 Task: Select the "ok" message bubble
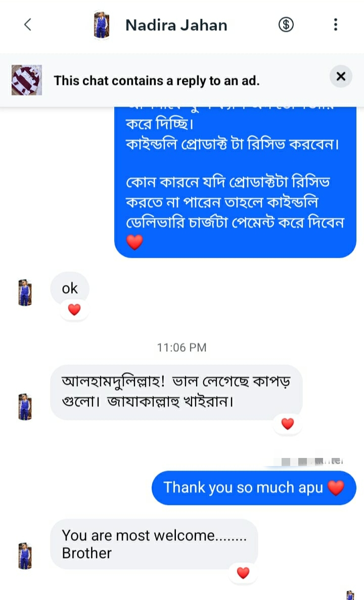pos(70,289)
